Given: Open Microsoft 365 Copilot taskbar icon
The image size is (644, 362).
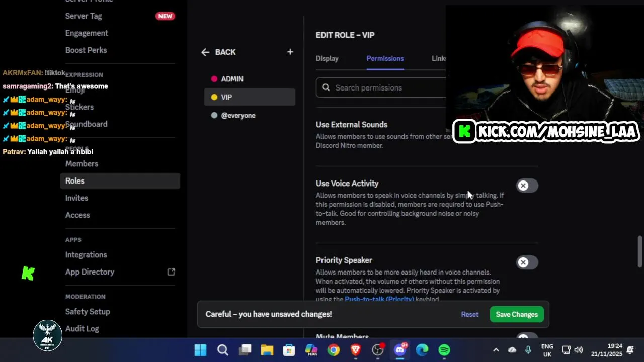Looking at the screenshot, I should coord(311,350).
